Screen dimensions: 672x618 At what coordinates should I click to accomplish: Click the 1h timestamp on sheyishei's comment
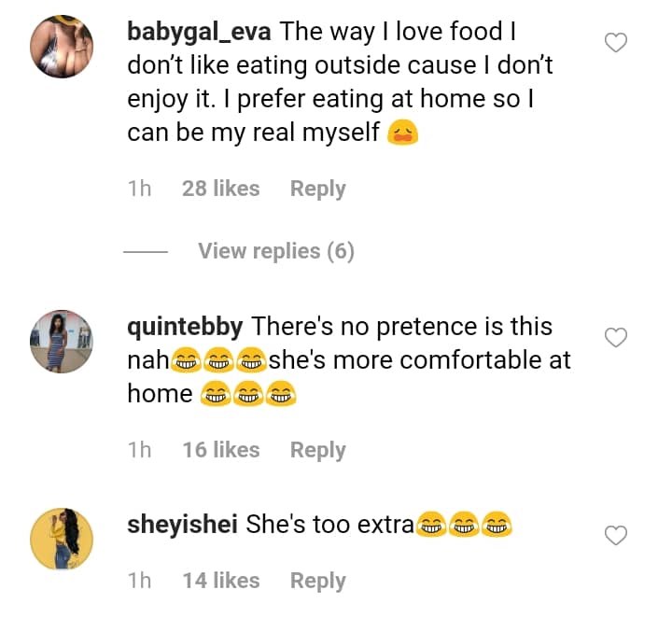[x=139, y=581]
